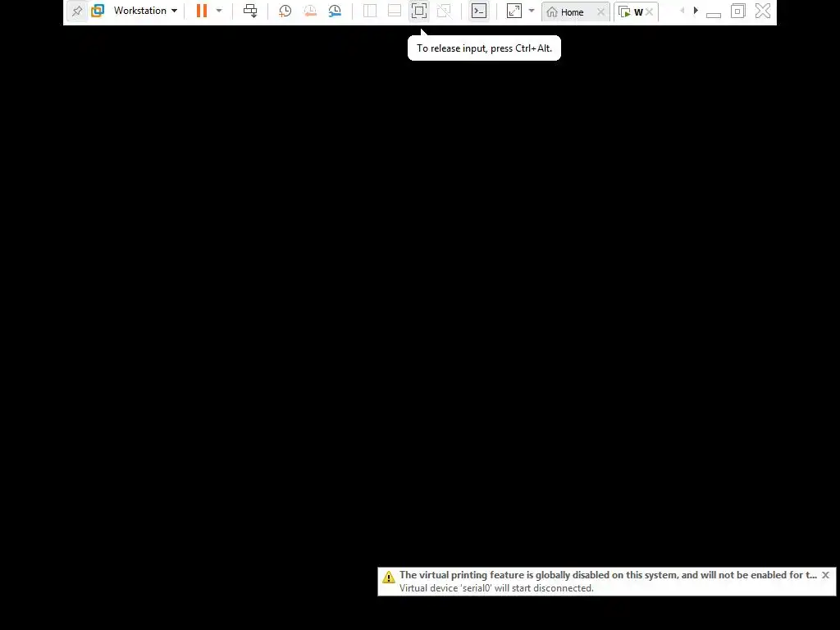
Task: Toggle full screen mode
Action: point(419,11)
